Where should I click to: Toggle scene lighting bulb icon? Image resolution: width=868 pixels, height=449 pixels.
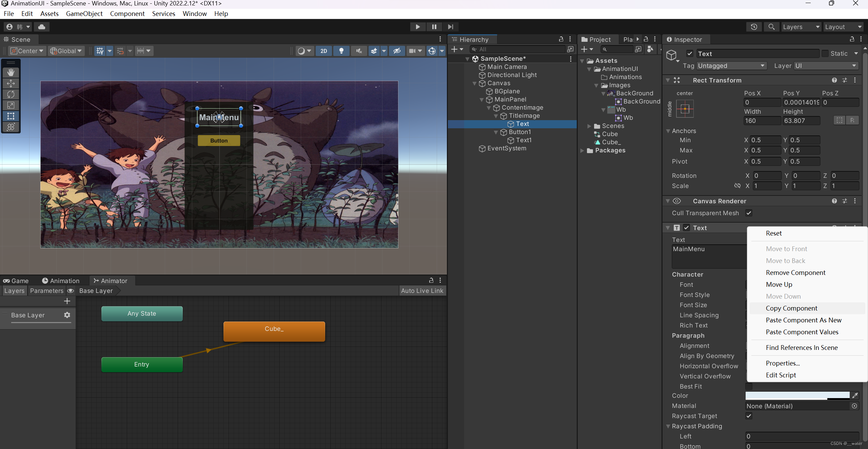point(341,51)
